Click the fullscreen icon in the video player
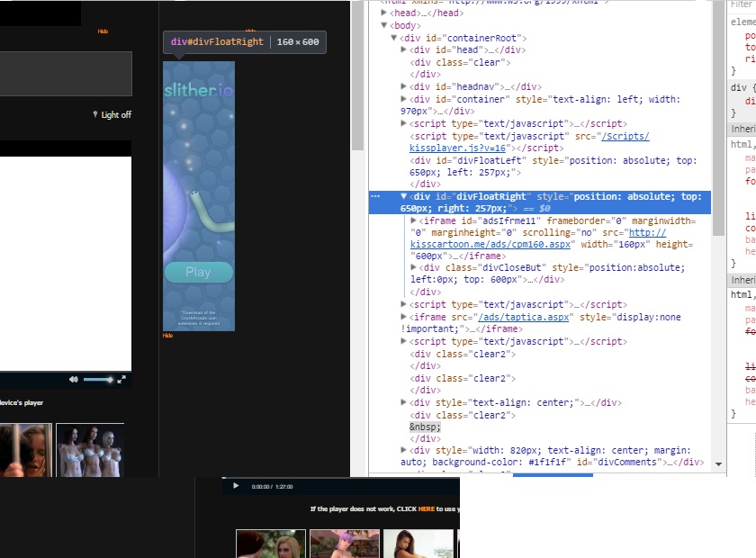This screenshot has width=756, height=558. tap(121, 380)
